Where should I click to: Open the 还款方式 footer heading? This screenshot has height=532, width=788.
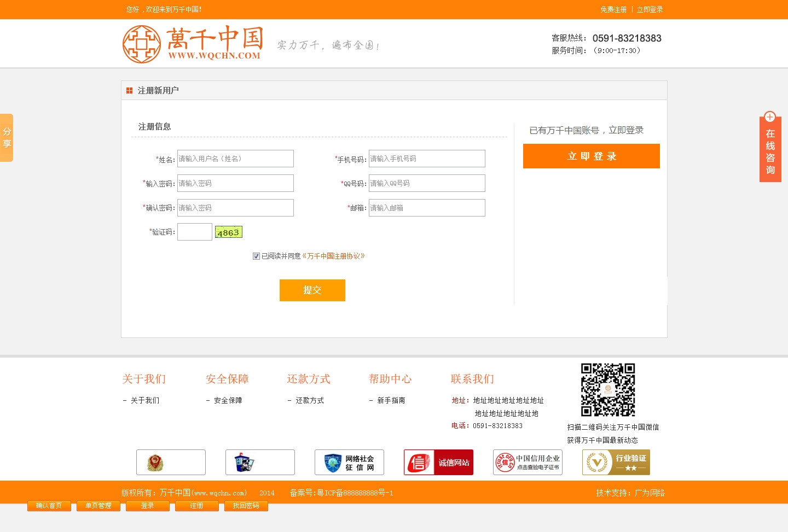click(309, 379)
